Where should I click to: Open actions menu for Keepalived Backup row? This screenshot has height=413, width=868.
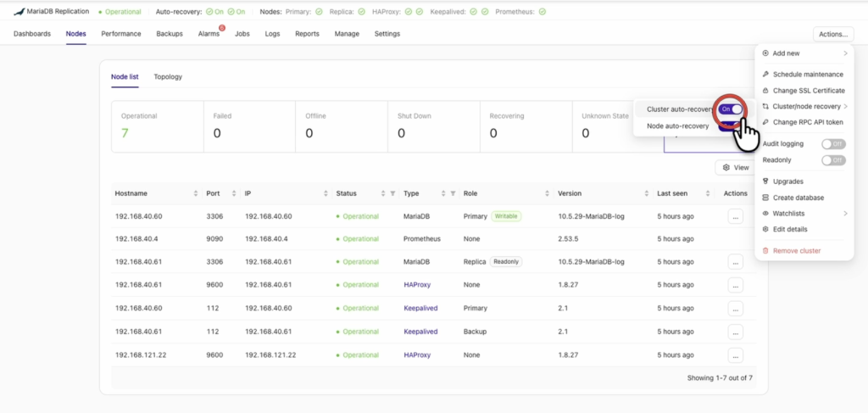point(735,332)
